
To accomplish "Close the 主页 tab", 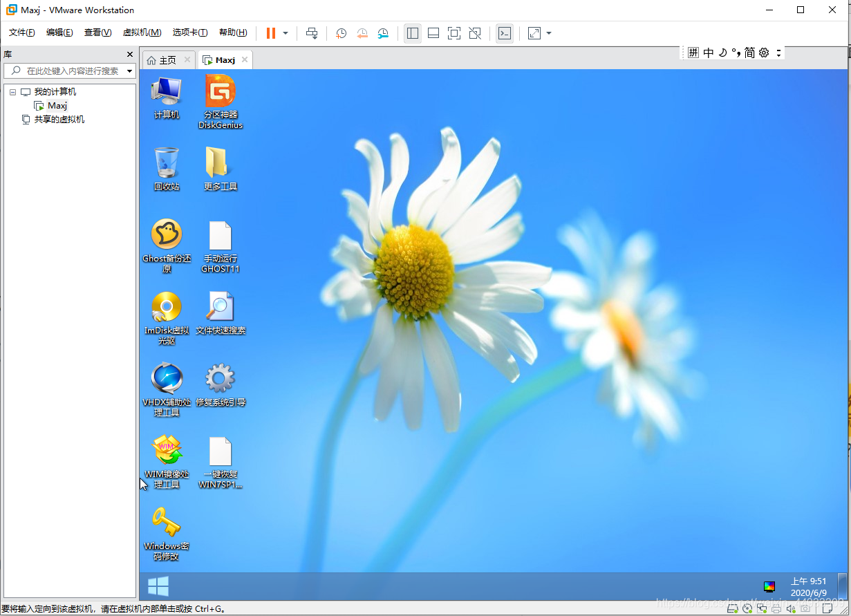I will coord(187,60).
